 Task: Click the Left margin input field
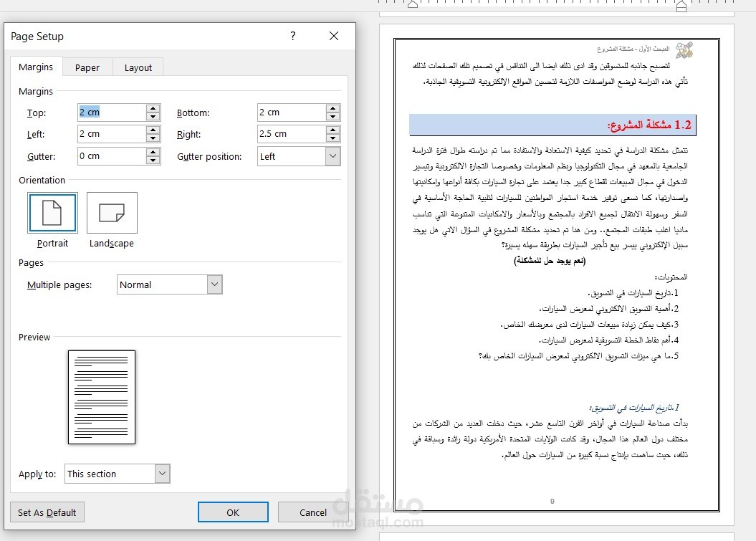tap(112, 134)
